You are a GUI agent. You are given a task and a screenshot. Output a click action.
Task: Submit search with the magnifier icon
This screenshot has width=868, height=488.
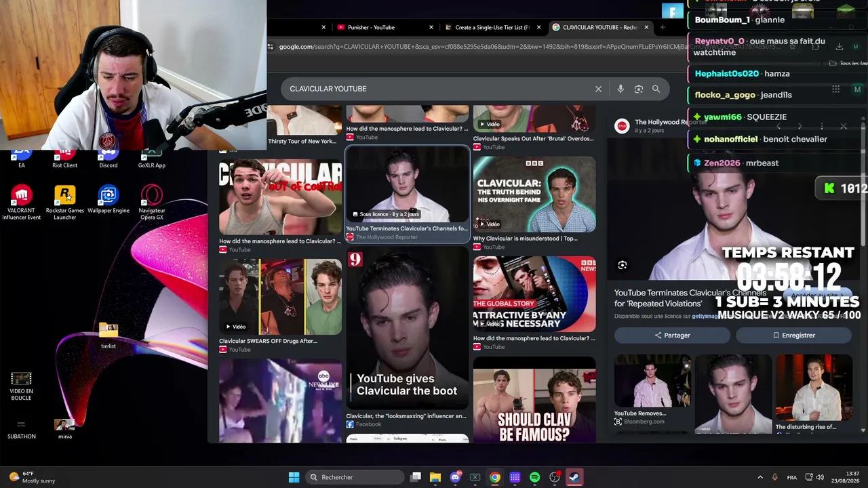tap(656, 89)
